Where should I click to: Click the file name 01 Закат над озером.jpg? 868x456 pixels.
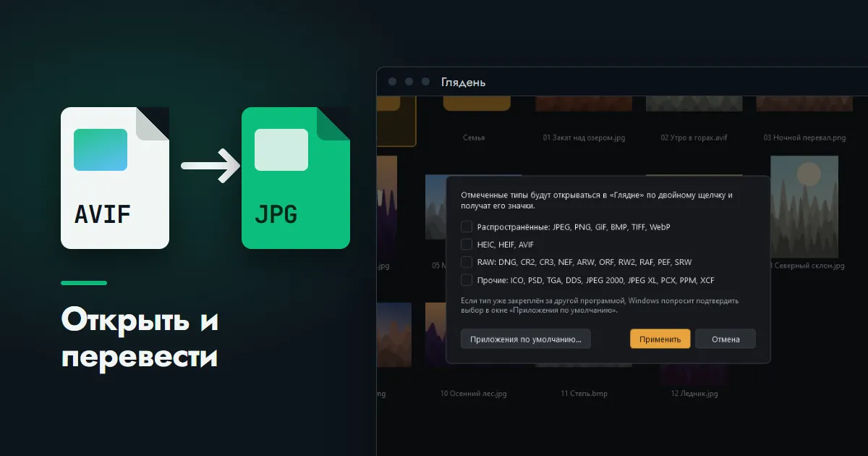[x=584, y=138]
